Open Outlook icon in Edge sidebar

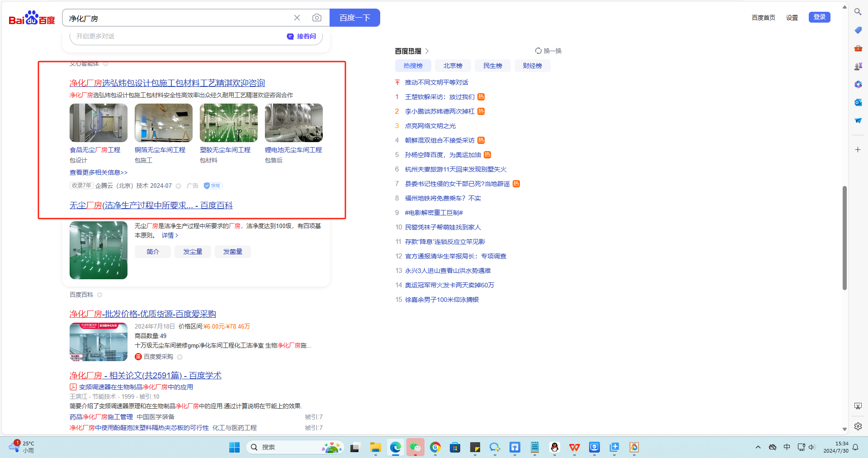pos(858,103)
